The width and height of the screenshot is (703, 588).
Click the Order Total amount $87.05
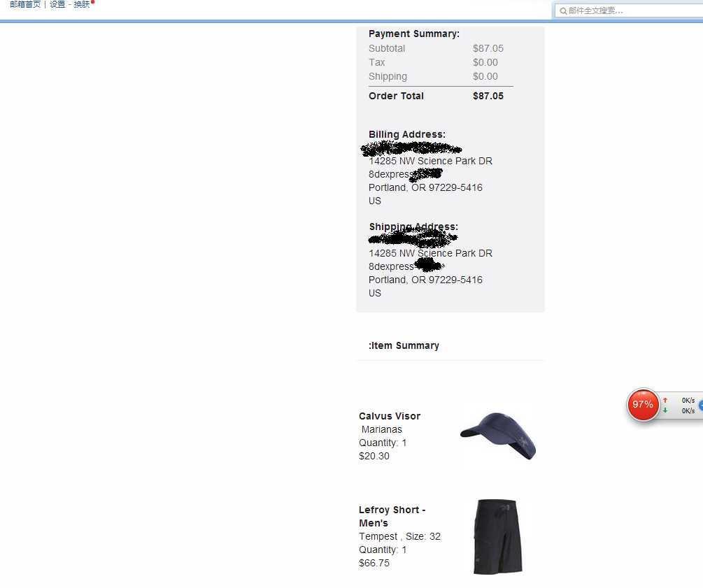coord(488,96)
